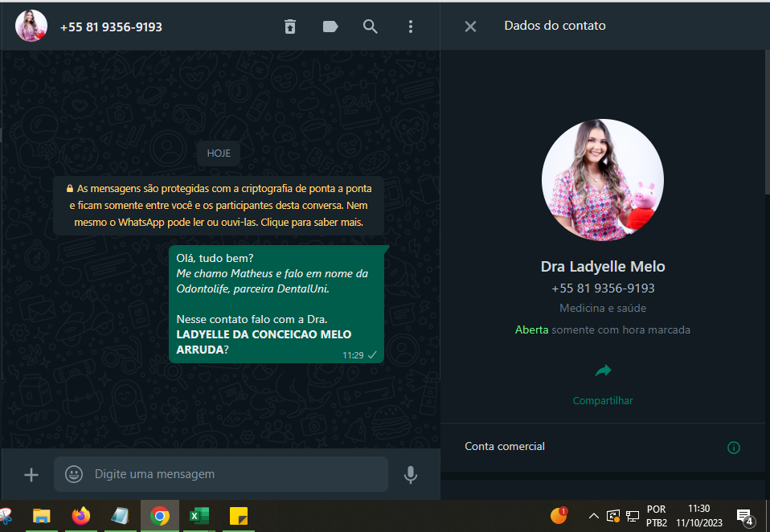This screenshot has height=532, width=770.
Task: View the large Dra Ladyelle Melo profile photo
Action: pyautogui.click(x=603, y=180)
